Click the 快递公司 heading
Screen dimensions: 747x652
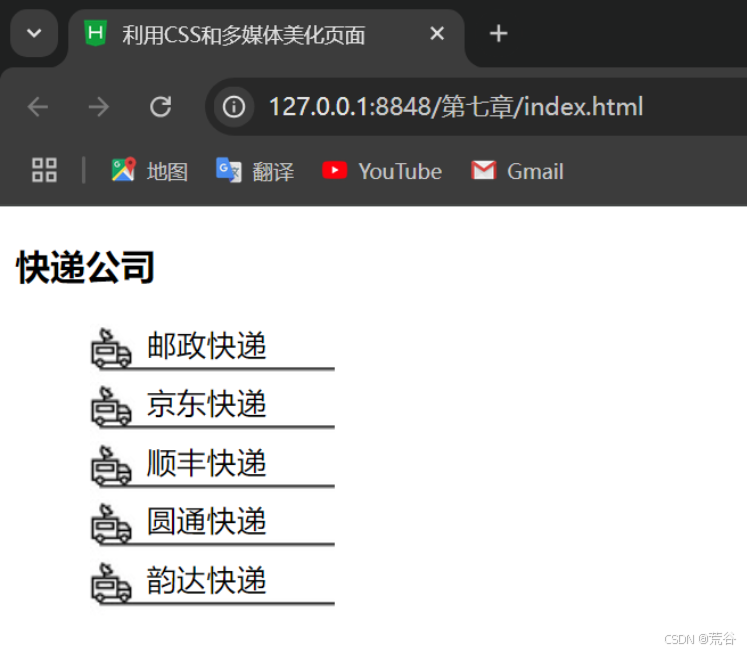(x=86, y=267)
